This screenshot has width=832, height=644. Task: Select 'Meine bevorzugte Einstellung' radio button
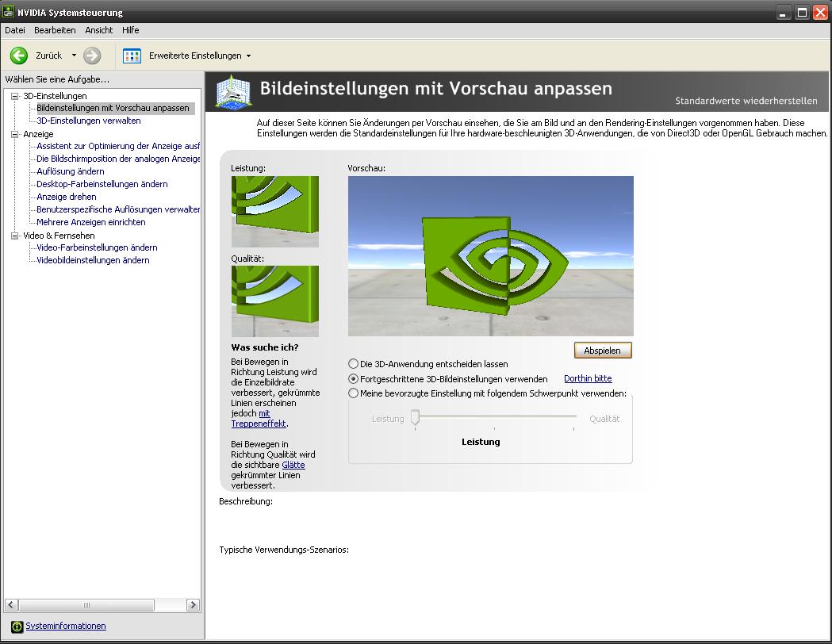point(354,393)
